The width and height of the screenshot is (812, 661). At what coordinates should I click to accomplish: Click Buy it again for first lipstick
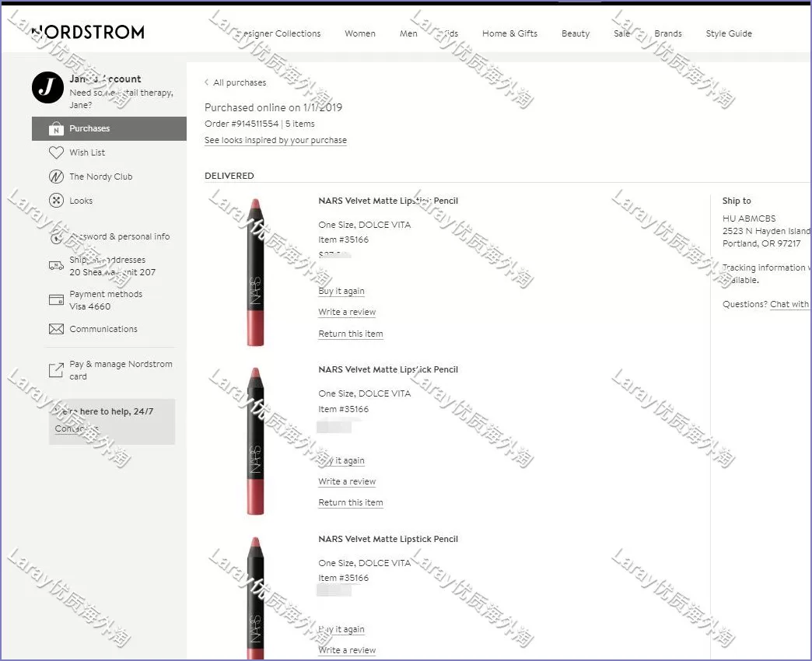point(341,291)
